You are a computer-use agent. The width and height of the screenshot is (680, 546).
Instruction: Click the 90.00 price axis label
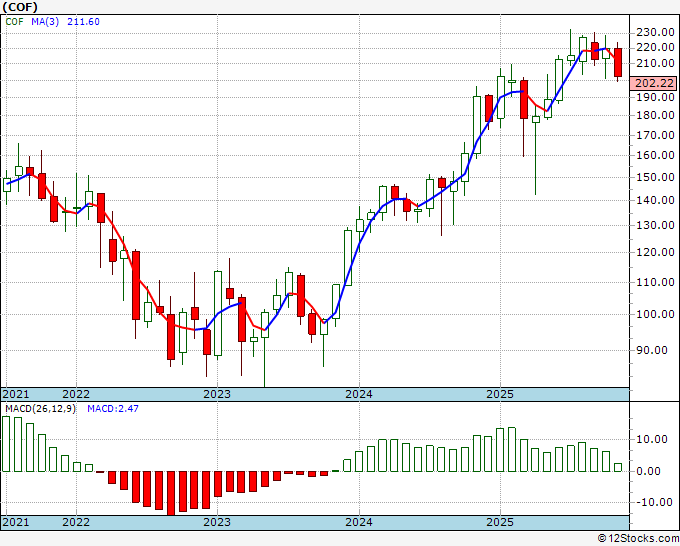[x=652, y=350]
